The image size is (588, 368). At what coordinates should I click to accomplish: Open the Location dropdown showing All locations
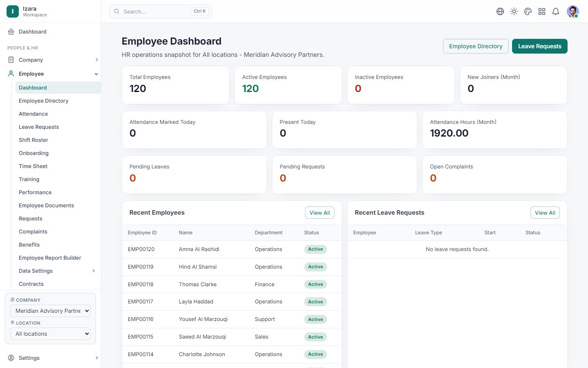coord(50,334)
